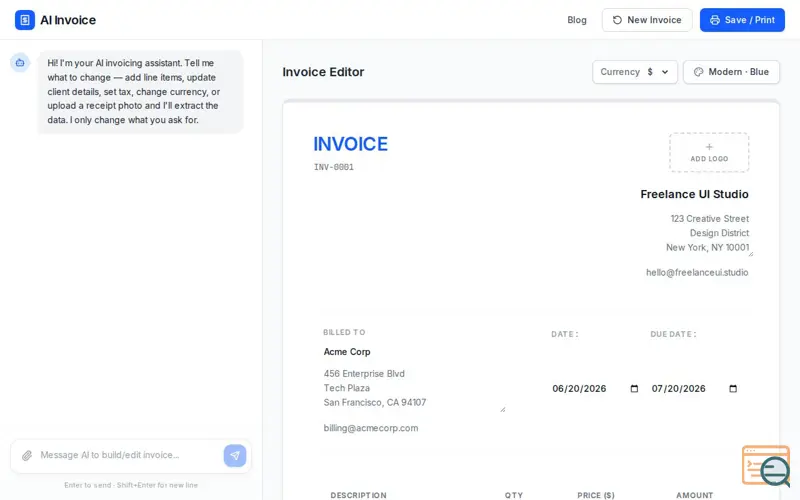The image size is (800, 500).
Task: Open the Currency dropdown
Action: tap(635, 72)
